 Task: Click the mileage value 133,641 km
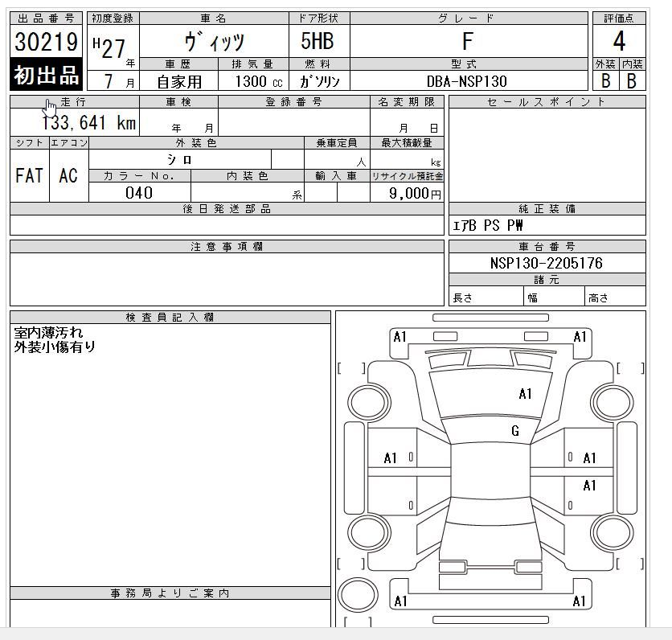click(x=89, y=123)
